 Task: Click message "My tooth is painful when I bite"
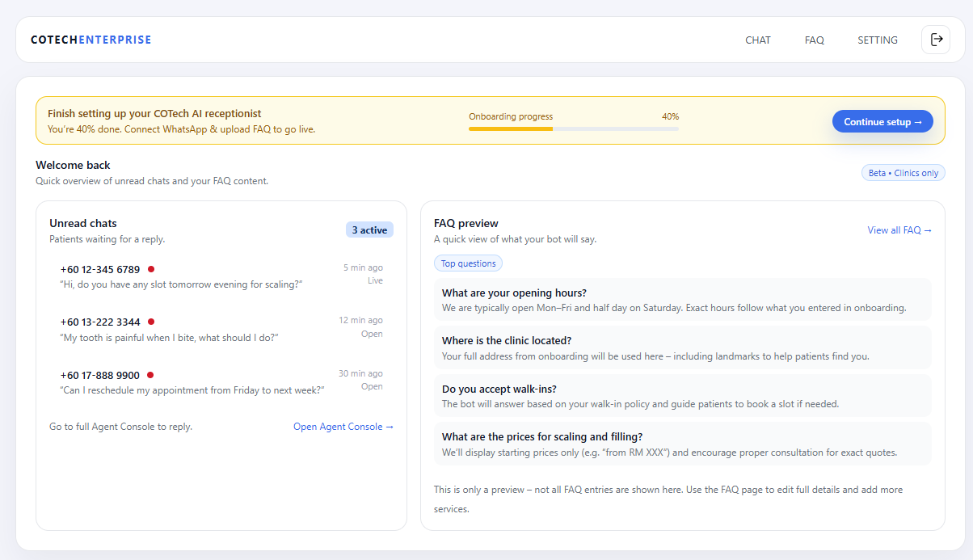click(170, 338)
